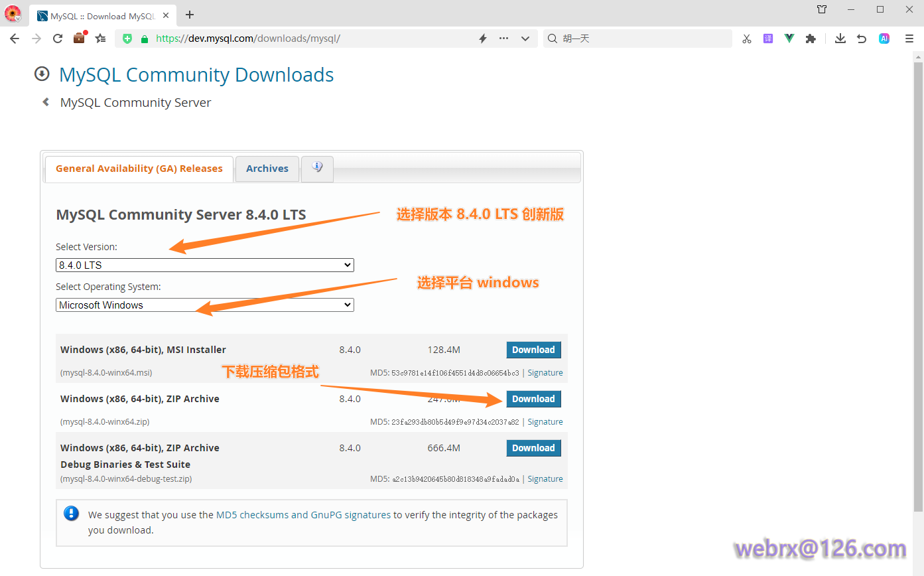Open Signature link for mysql-8.4.0-winx64.zip

(545, 422)
